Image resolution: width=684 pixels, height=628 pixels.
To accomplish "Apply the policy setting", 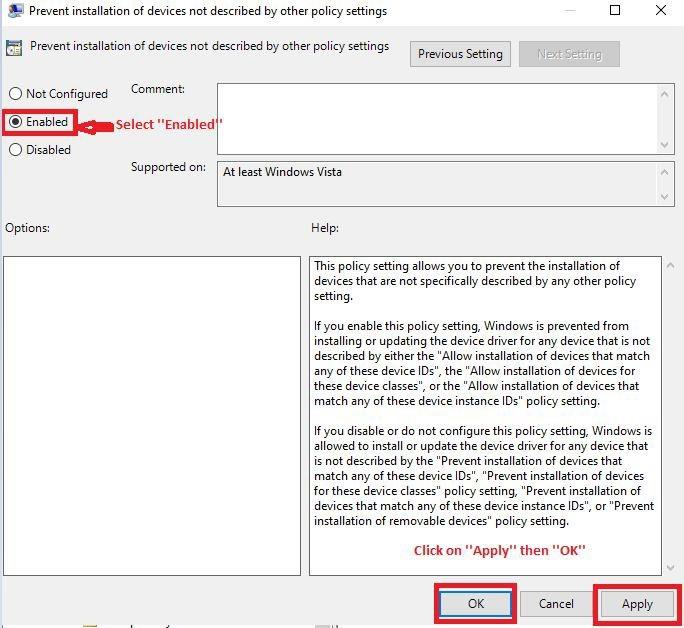I will coord(637,604).
